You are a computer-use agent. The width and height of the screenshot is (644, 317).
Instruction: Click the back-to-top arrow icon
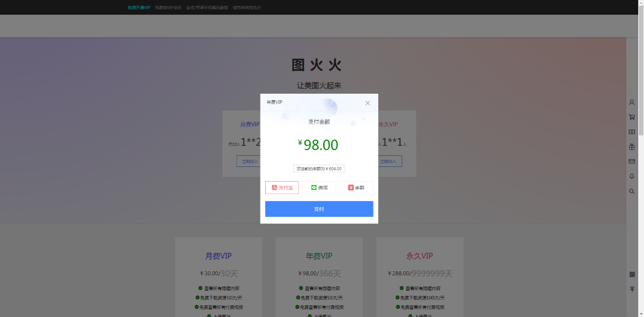[x=632, y=289]
